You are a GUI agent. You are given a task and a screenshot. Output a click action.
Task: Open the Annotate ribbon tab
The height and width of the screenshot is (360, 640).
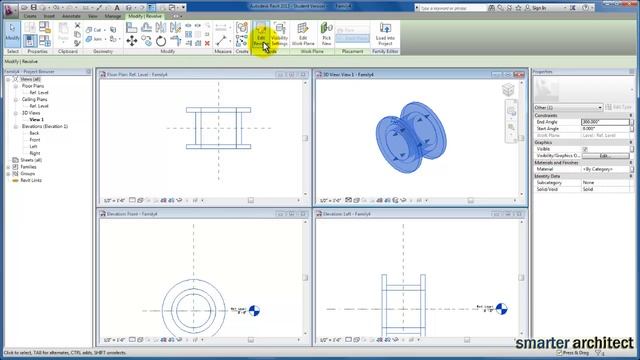(x=71, y=16)
